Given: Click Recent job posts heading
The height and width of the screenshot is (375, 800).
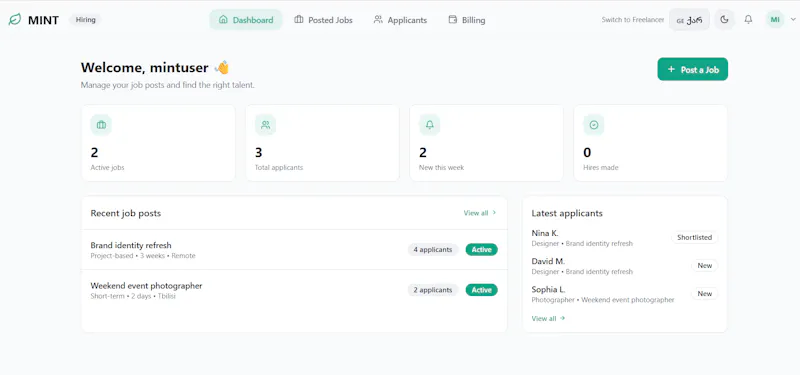Looking at the screenshot, I should [x=126, y=213].
